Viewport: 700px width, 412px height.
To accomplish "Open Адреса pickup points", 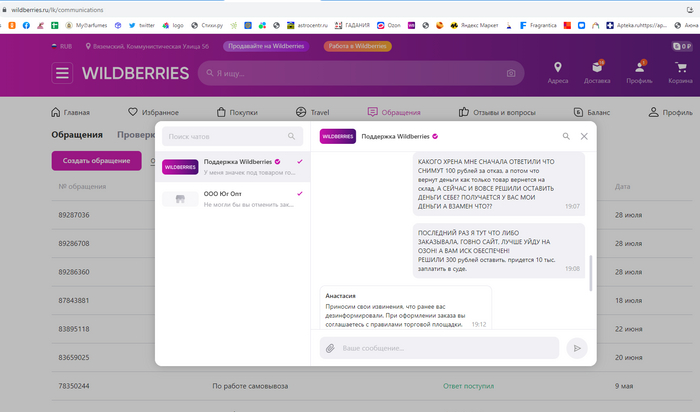I will 558,73.
